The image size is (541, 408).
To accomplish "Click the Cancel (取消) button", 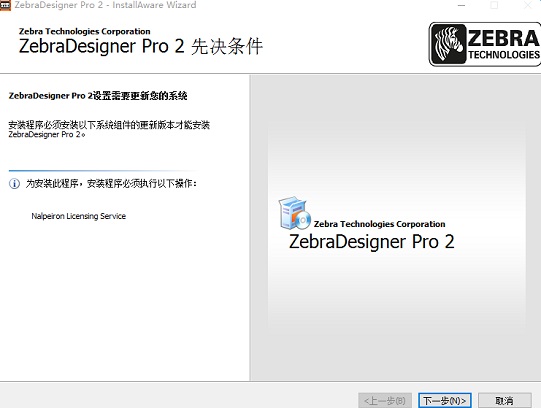I will pos(504,400).
